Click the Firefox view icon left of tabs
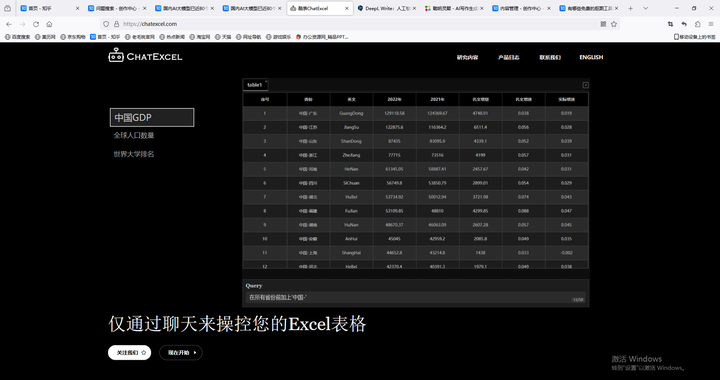This screenshot has height=380, width=720. point(7,8)
